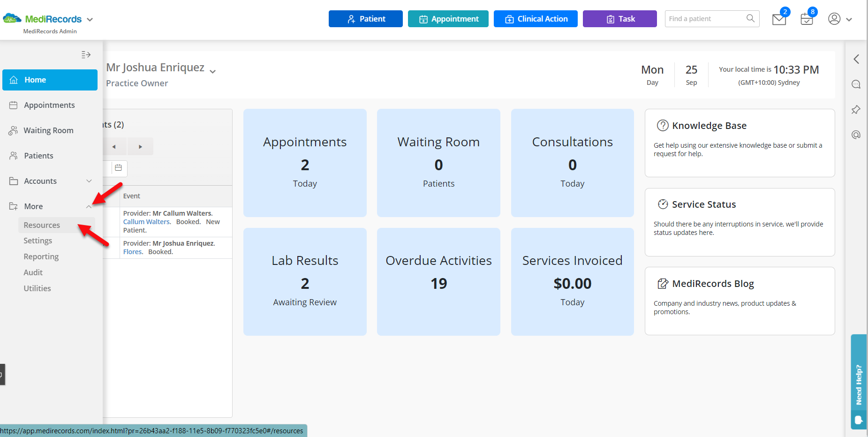Click the MediRecords Blog edit icon
Image resolution: width=868 pixels, height=437 pixels.
tap(663, 283)
